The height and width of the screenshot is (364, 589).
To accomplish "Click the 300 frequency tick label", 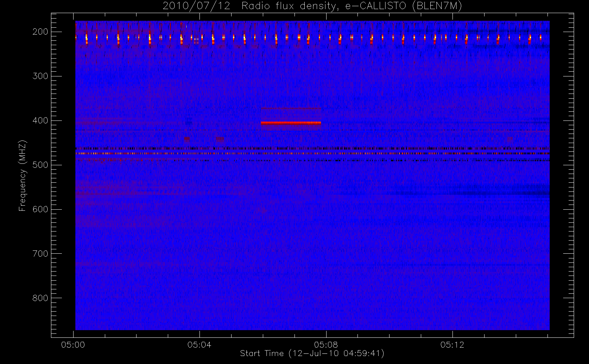I will coord(40,76).
